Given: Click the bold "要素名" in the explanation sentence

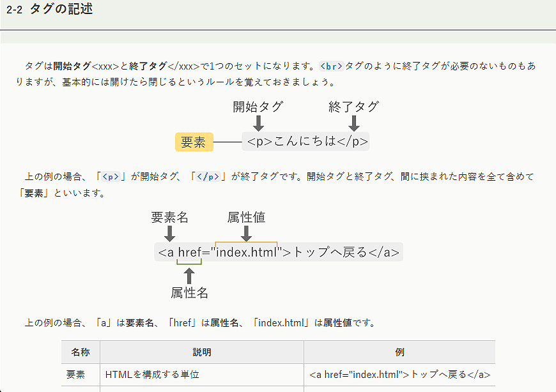Looking at the screenshot, I should coord(140,322).
